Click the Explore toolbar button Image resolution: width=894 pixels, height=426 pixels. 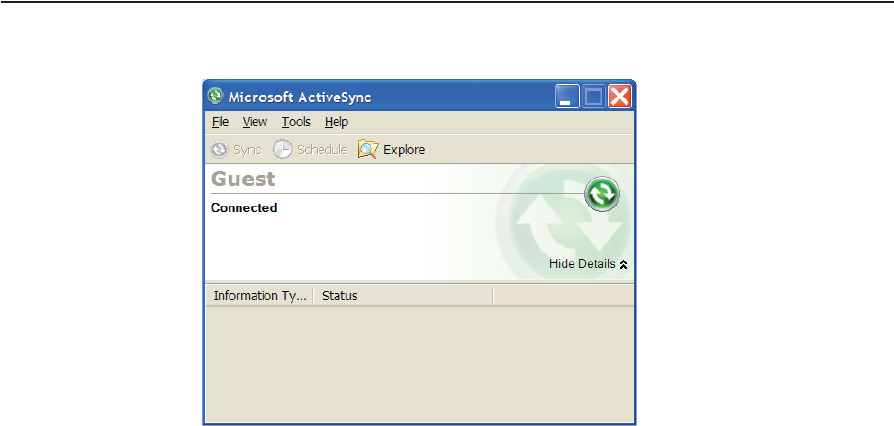(391, 150)
